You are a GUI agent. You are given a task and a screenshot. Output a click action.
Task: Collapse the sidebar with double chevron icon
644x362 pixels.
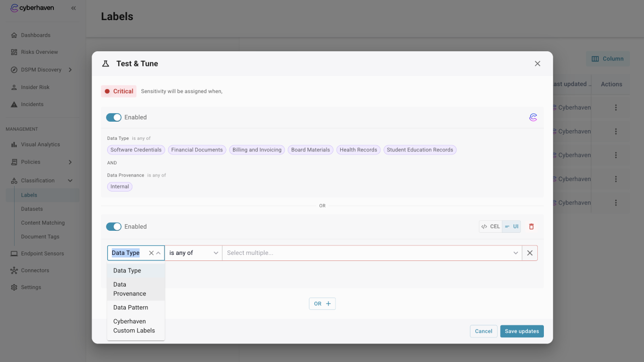click(73, 8)
